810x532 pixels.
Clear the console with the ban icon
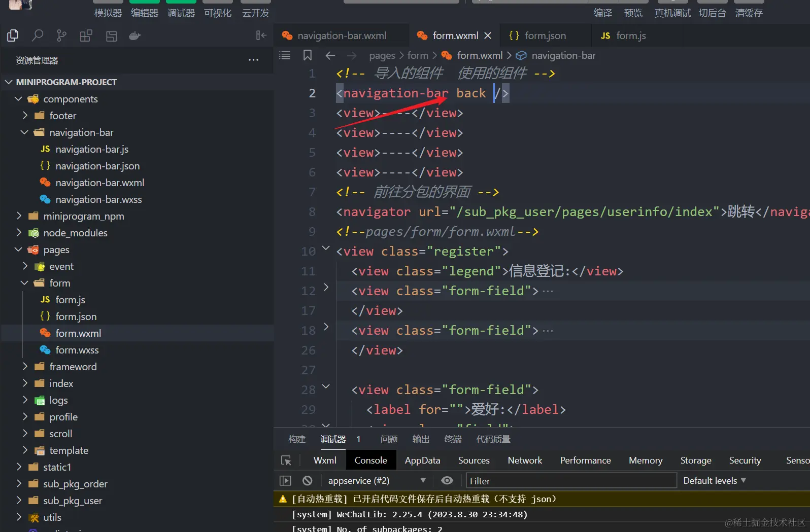[307, 481]
